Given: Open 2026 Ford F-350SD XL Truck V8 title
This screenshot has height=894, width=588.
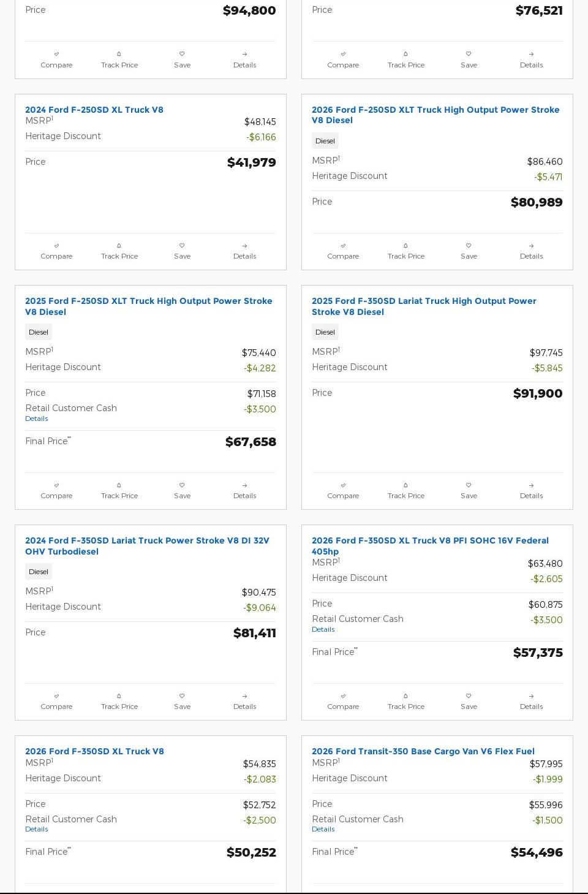Looking at the screenshot, I should tap(94, 751).
